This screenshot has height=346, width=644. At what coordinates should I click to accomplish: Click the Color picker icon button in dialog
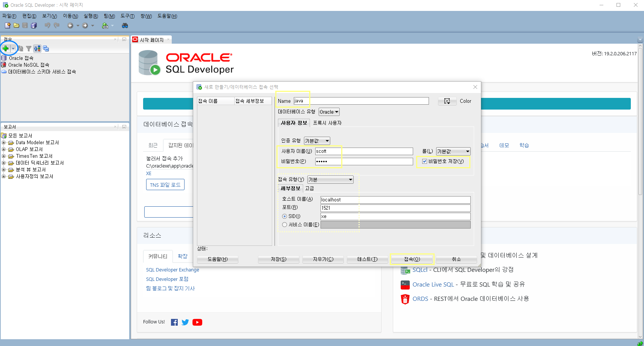coord(447,101)
